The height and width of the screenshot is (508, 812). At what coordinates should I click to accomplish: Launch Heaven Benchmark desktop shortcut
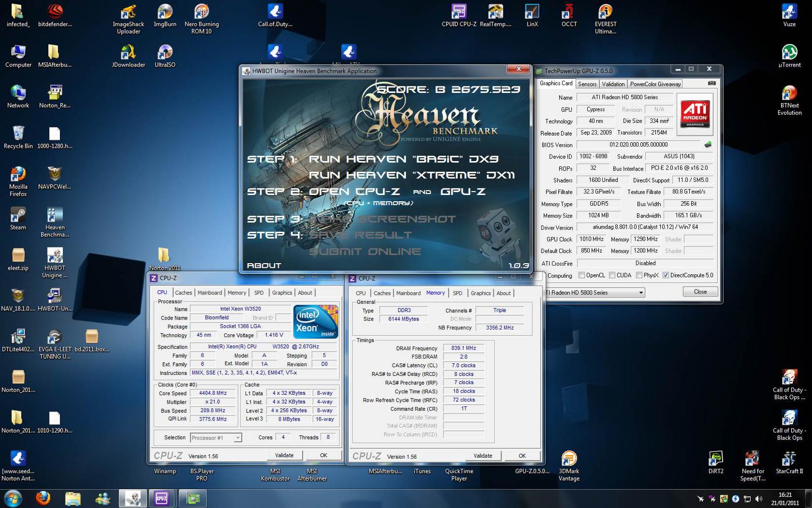pyautogui.click(x=55, y=223)
